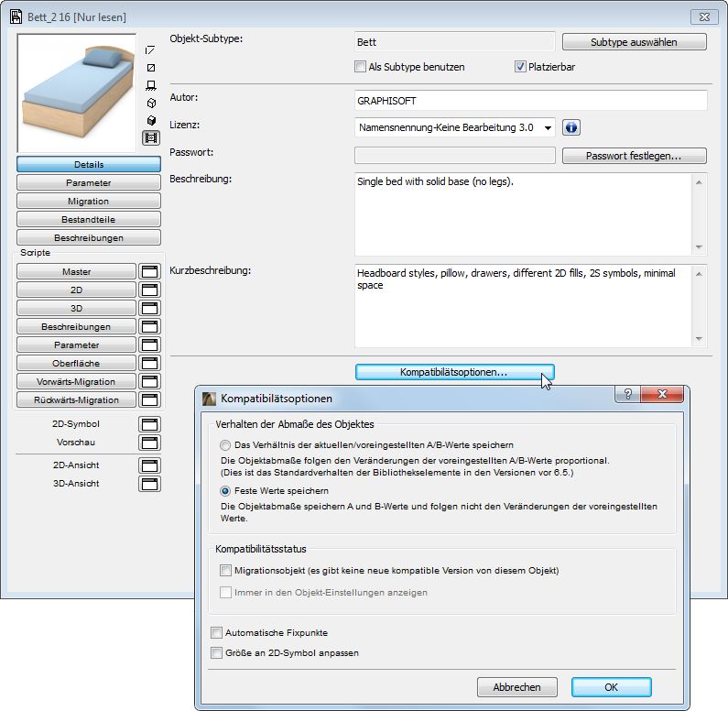This screenshot has height=711, width=728.
Task: Open Beschreibungen script window icon
Action: pos(149,326)
